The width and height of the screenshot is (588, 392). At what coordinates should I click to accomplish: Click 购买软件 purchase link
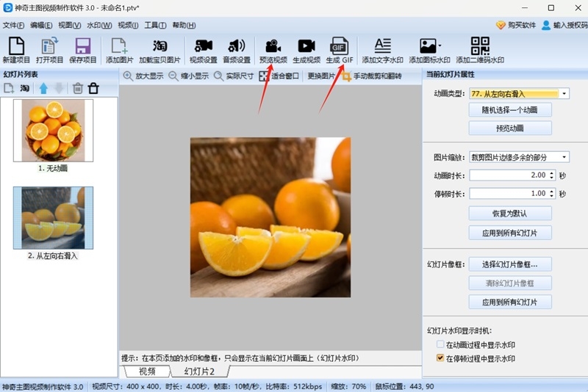tap(516, 25)
